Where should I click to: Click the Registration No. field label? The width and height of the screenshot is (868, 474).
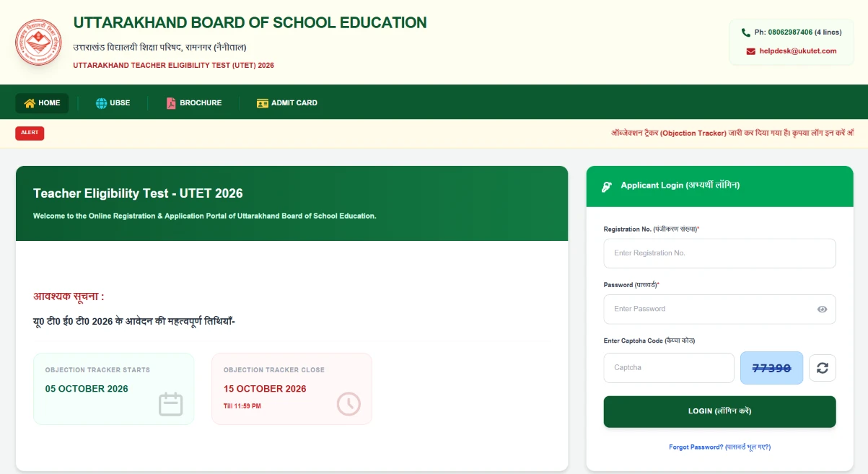pyautogui.click(x=652, y=229)
